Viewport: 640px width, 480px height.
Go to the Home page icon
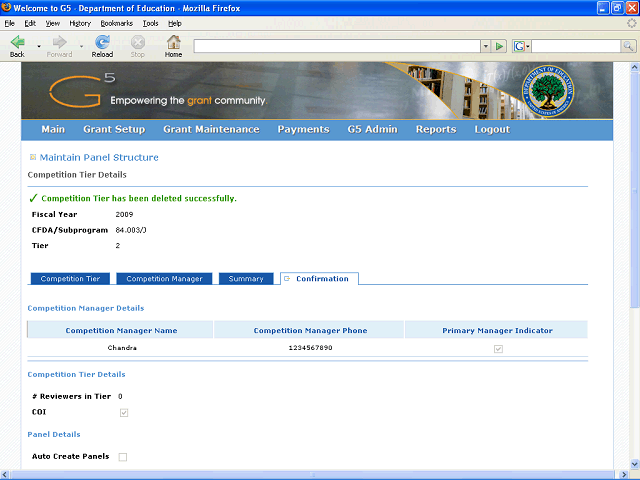click(x=173, y=42)
